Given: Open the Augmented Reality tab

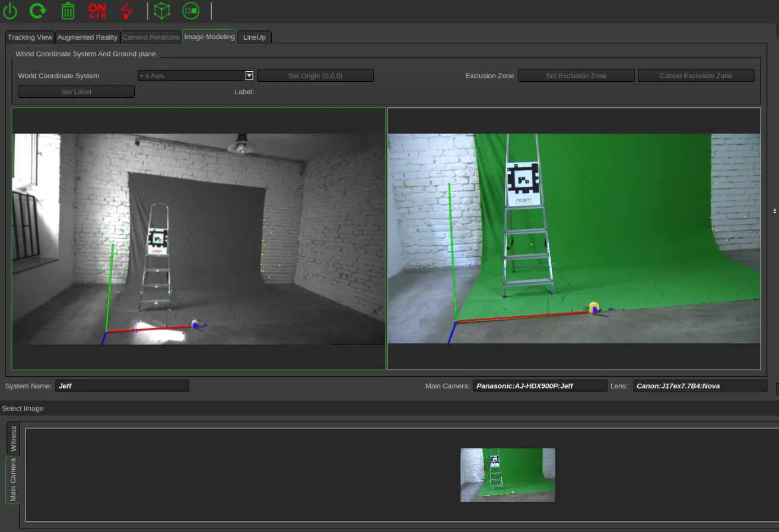Looking at the screenshot, I should [88, 37].
